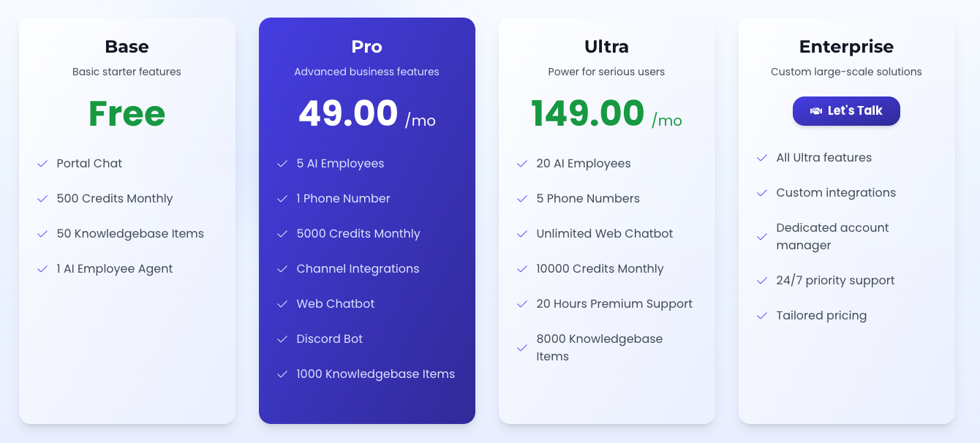The height and width of the screenshot is (443, 980).
Task: Click the checkmark next to Custom integrations
Action: pos(762,193)
